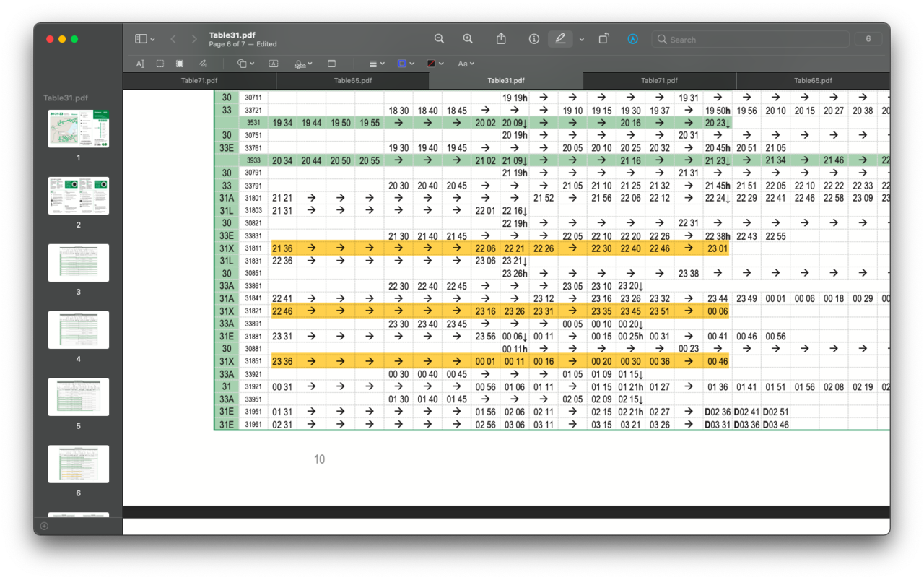The width and height of the screenshot is (924, 580).
Task: Select the Text Selection tool
Action: pos(140,64)
